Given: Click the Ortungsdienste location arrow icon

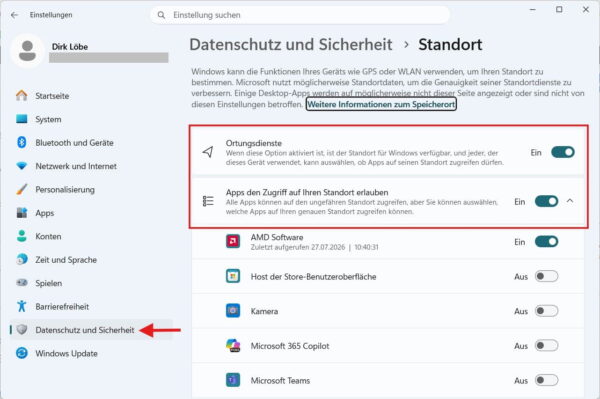Looking at the screenshot, I should (x=208, y=152).
